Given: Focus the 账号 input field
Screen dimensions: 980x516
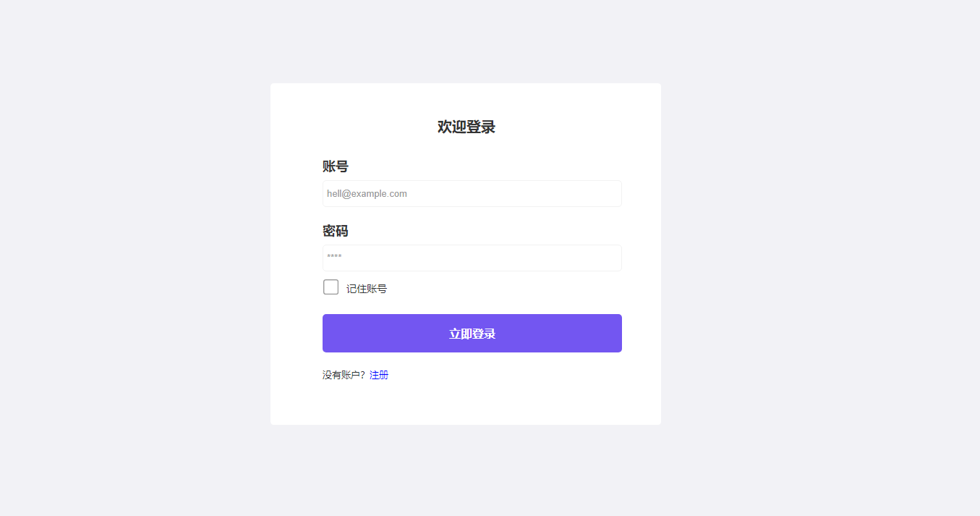Looking at the screenshot, I should (472, 194).
